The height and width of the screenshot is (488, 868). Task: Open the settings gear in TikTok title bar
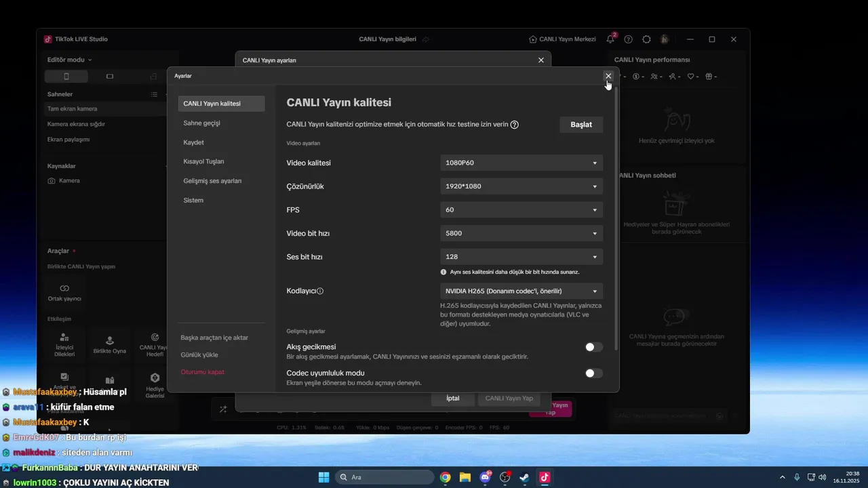646,39
